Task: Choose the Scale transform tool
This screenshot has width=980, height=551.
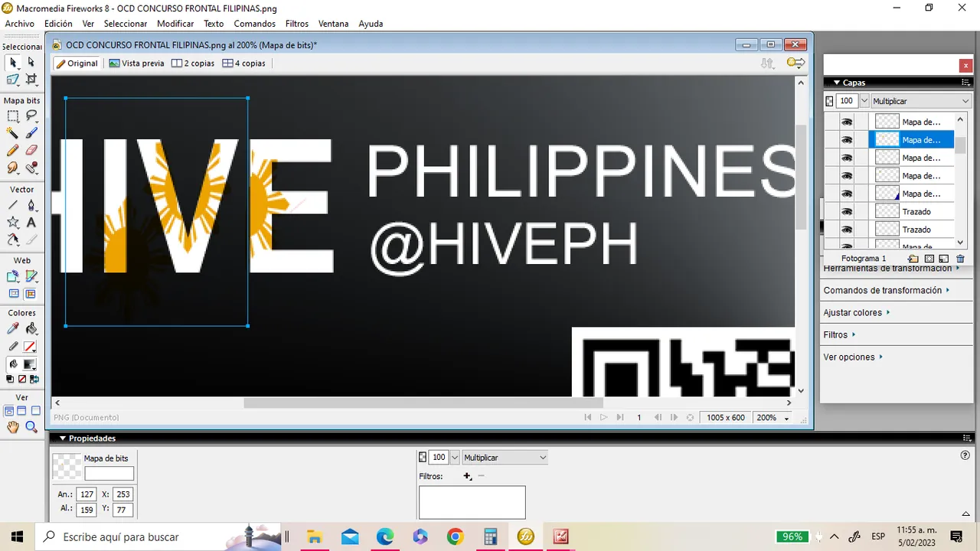Action: point(13,79)
